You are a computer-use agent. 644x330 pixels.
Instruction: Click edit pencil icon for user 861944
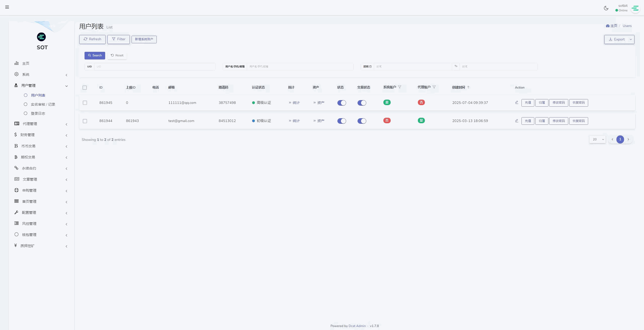(x=516, y=121)
